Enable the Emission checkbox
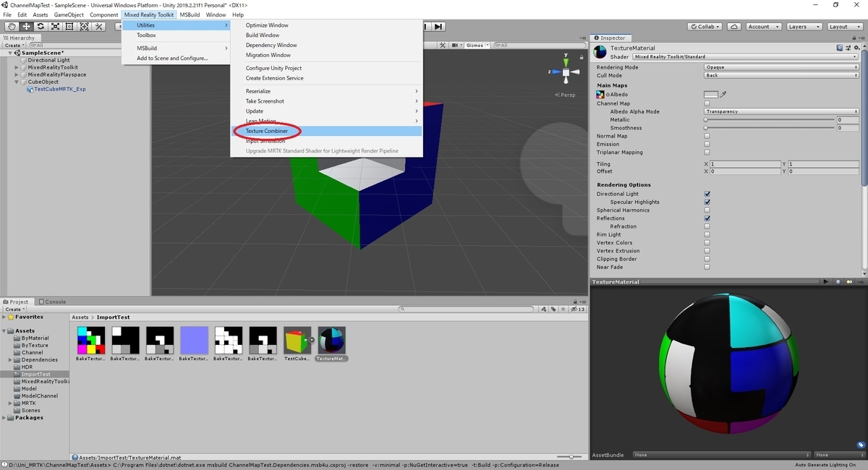868x470 pixels. 707,144
